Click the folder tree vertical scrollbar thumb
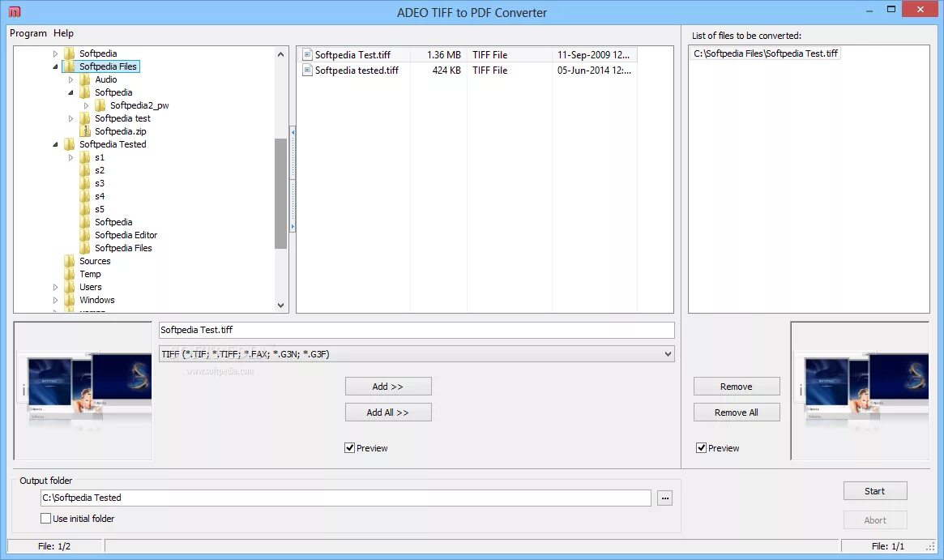This screenshot has width=944, height=560. click(280, 194)
